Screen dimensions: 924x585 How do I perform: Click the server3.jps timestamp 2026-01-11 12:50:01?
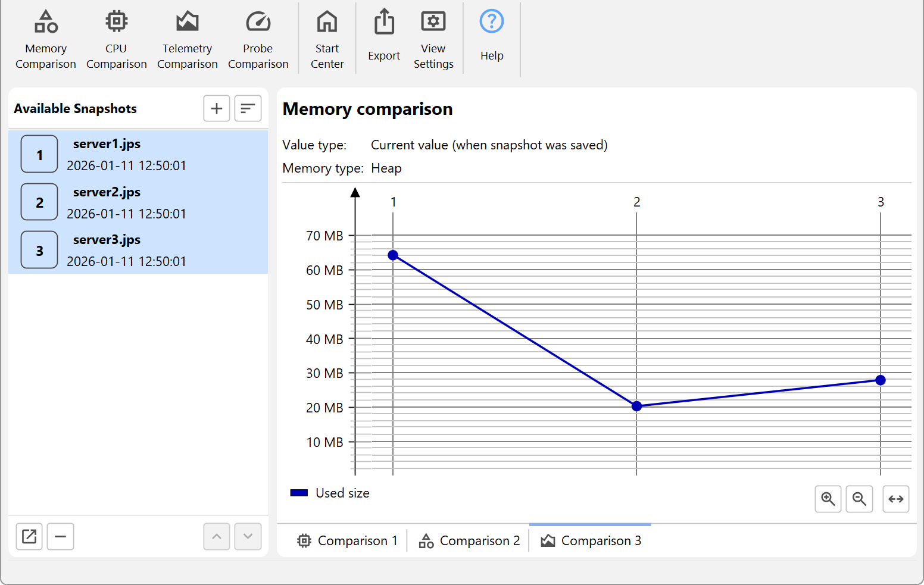coord(126,261)
